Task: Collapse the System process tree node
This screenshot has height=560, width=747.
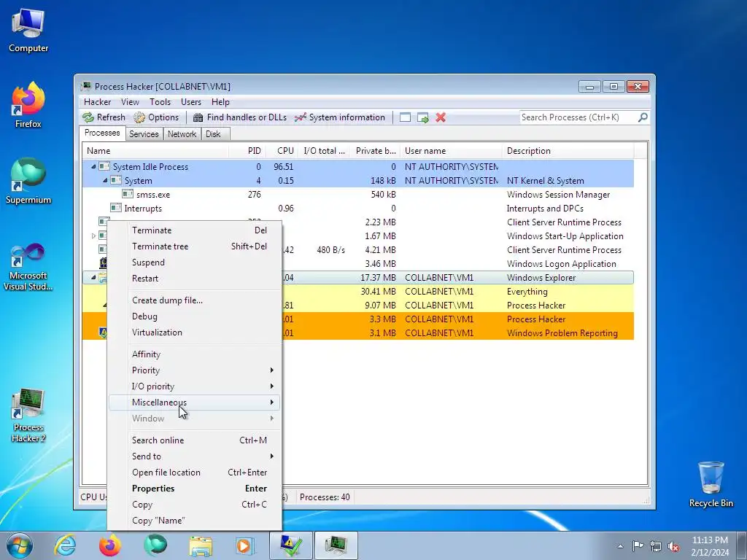Action: point(105,181)
